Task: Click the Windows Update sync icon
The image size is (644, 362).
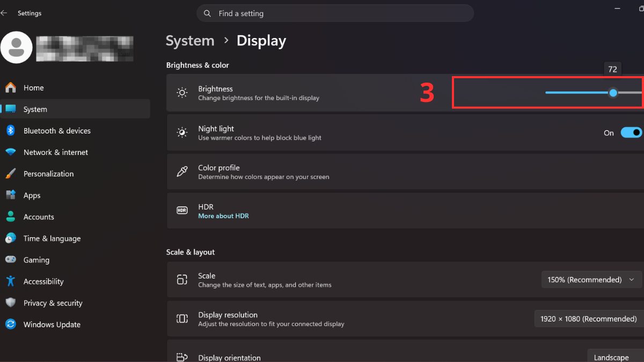Action: point(11,324)
